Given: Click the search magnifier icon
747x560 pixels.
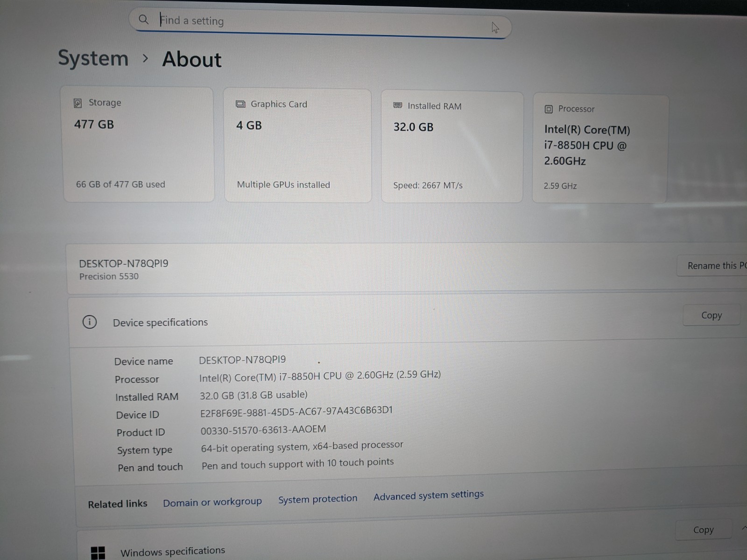Looking at the screenshot, I should pos(143,19).
